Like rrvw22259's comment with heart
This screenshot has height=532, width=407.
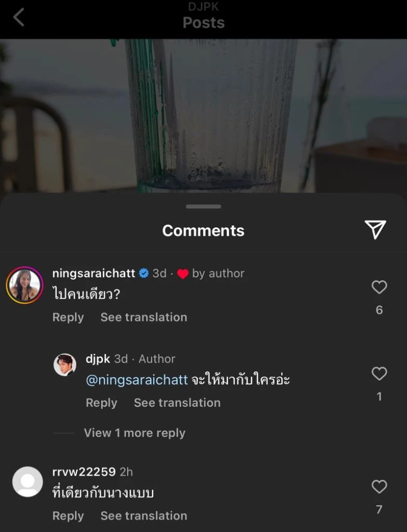tap(379, 487)
